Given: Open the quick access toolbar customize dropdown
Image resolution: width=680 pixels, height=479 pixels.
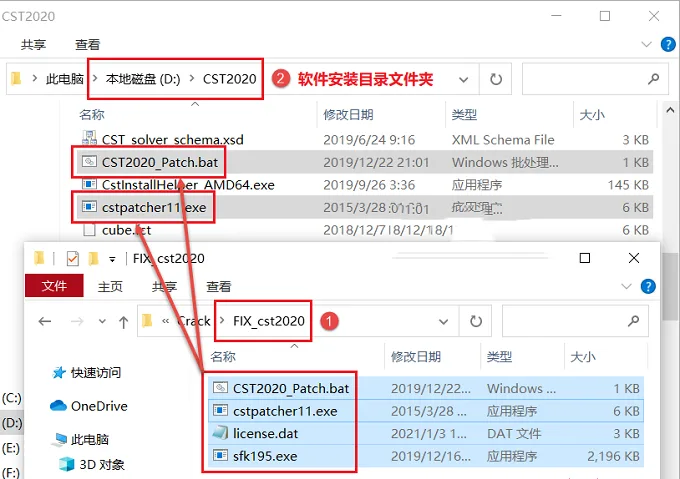Looking at the screenshot, I should tap(112, 259).
